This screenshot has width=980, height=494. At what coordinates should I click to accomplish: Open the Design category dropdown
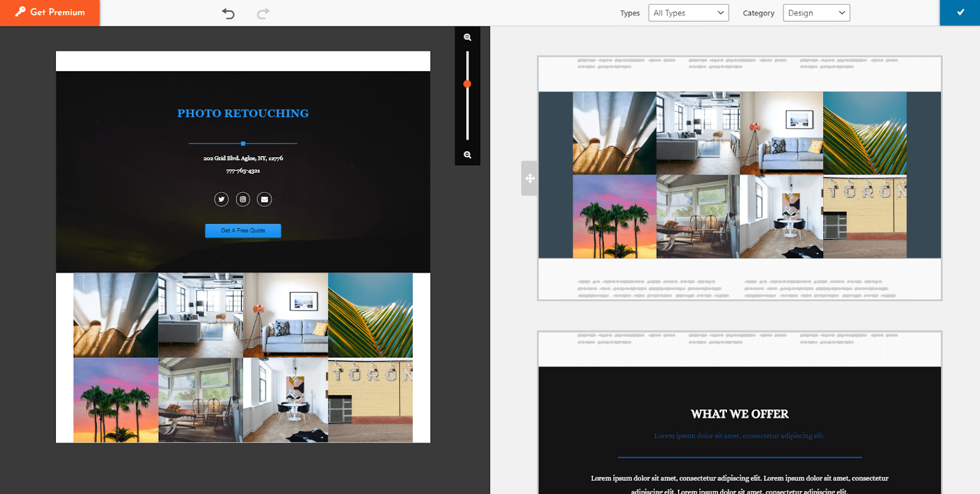click(x=816, y=13)
